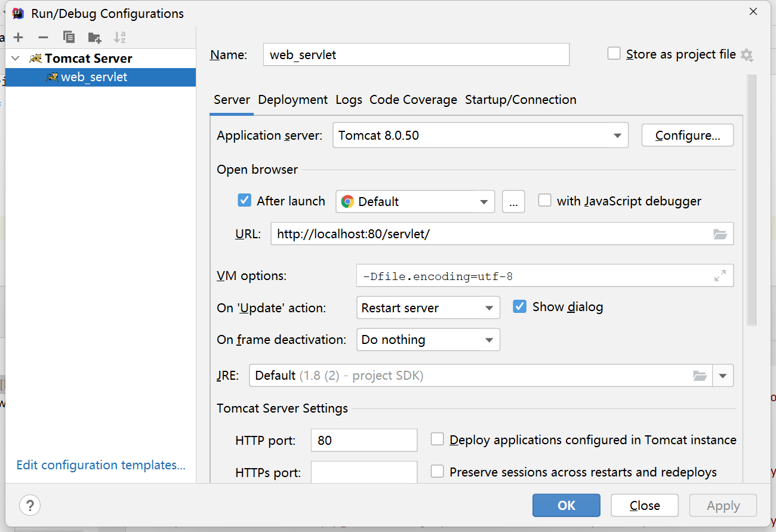Browse URL using the folder icon in URL field
Viewport: 776px width, 532px height.
tap(720, 234)
